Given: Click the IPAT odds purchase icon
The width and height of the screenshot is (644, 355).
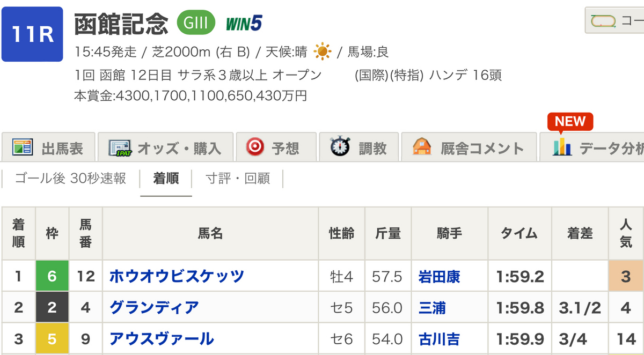Looking at the screenshot, I should (120, 147).
